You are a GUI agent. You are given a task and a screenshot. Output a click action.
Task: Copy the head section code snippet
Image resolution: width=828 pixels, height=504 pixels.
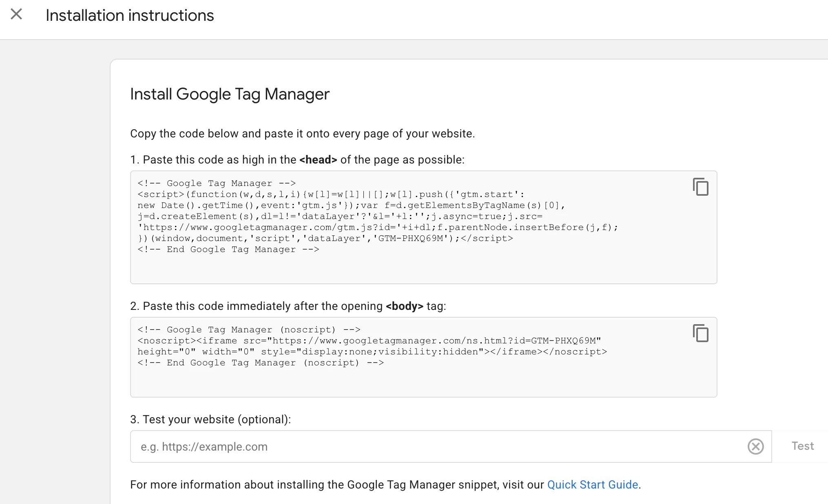[x=700, y=187]
